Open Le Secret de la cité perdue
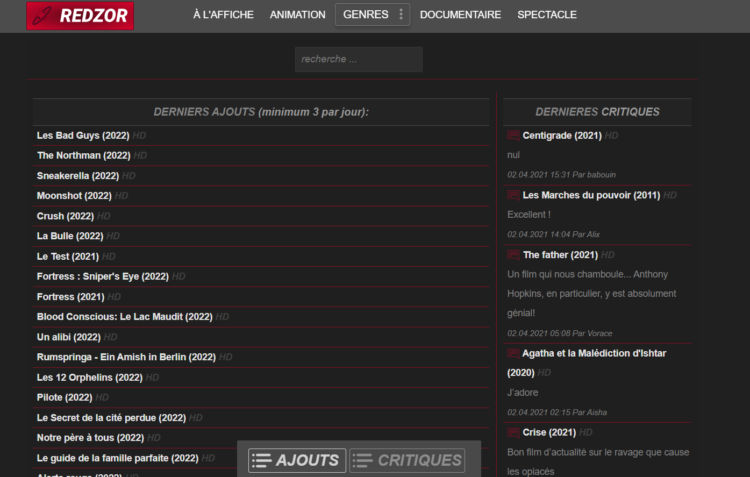The height and width of the screenshot is (477, 750). pyautogui.click(x=111, y=418)
